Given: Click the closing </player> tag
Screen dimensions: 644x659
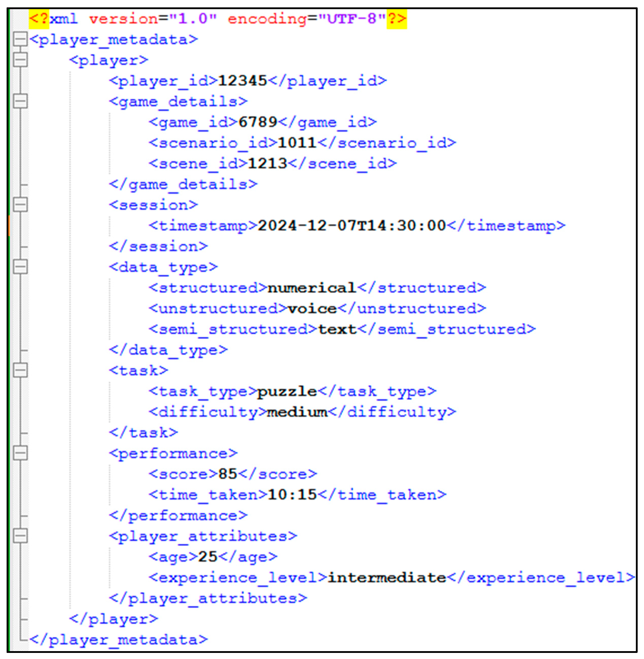Looking at the screenshot, I should pyautogui.click(x=114, y=619).
